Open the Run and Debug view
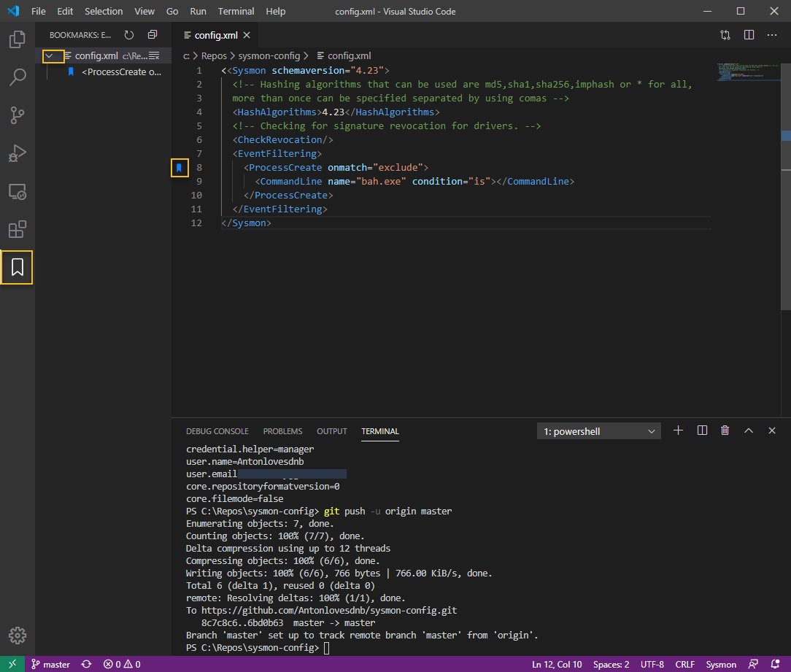The height and width of the screenshot is (672, 791). pyautogui.click(x=17, y=153)
